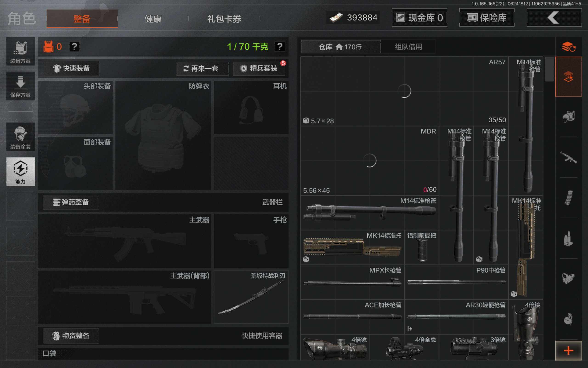Filter stash by grenade icon
Viewport: 588px width, 368px height.
pyautogui.click(x=568, y=319)
